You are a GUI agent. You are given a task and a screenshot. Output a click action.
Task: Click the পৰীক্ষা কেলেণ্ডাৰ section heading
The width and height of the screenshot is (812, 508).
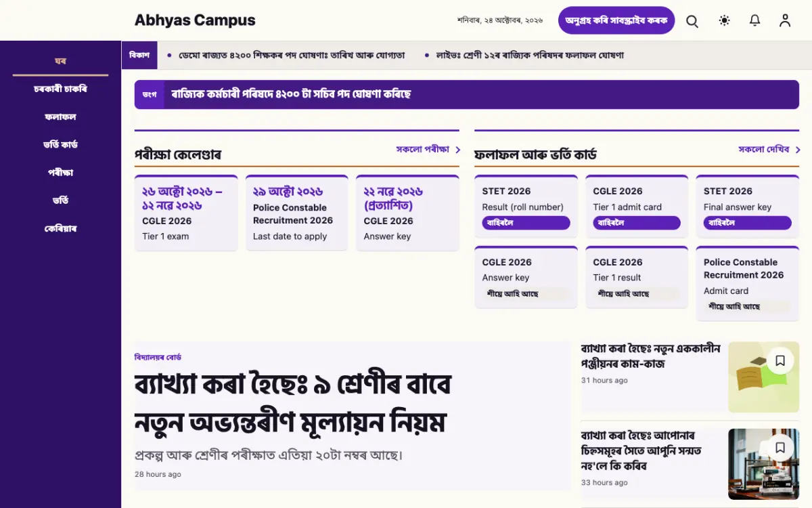pyautogui.click(x=178, y=154)
